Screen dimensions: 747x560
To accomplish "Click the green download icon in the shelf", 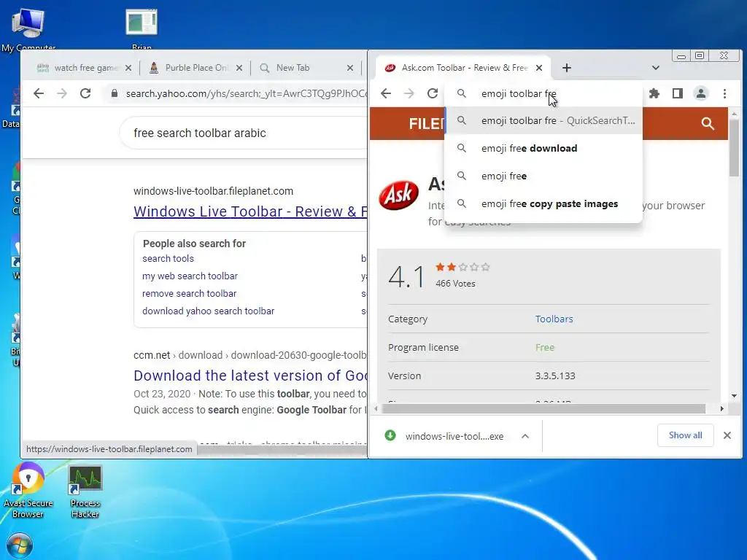I will tap(390, 435).
